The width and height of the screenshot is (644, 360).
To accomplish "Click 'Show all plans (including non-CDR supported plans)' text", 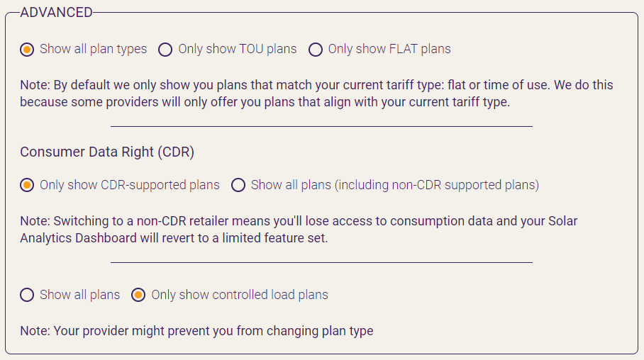I will (395, 185).
